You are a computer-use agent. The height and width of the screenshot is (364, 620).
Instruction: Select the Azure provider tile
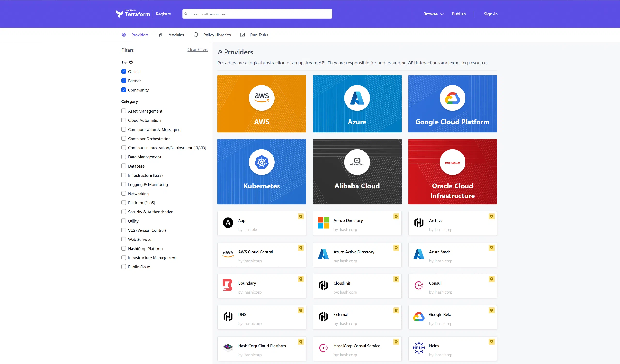click(357, 104)
